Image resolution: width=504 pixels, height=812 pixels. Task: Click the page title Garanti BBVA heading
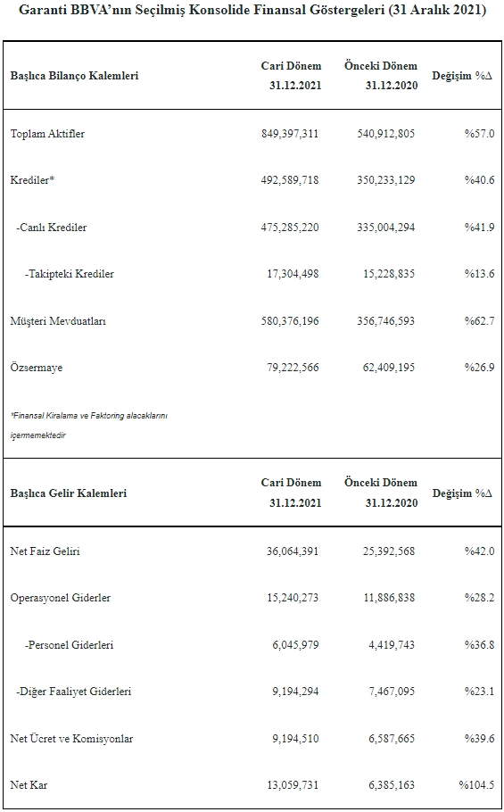(x=252, y=11)
